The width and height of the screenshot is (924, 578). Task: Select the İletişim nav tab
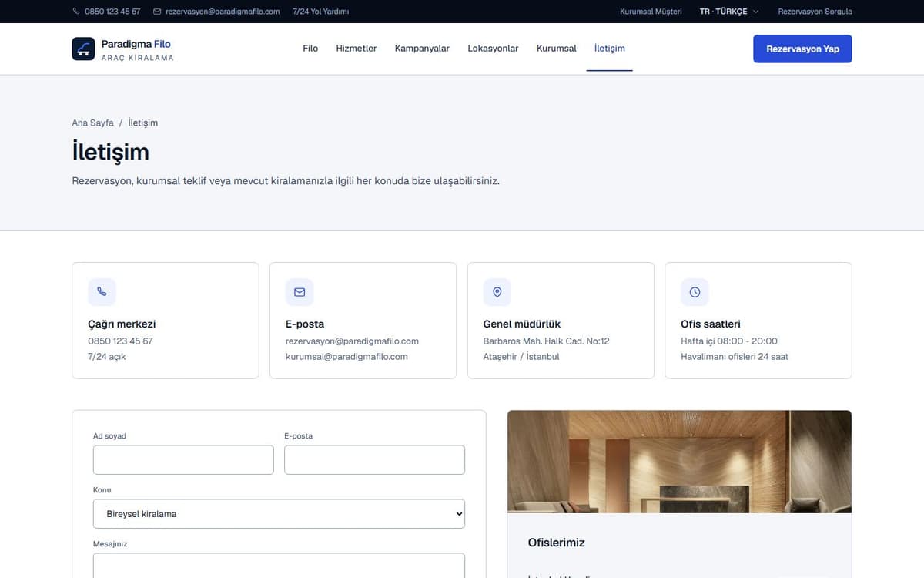pyautogui.click(x=610, y=49)
